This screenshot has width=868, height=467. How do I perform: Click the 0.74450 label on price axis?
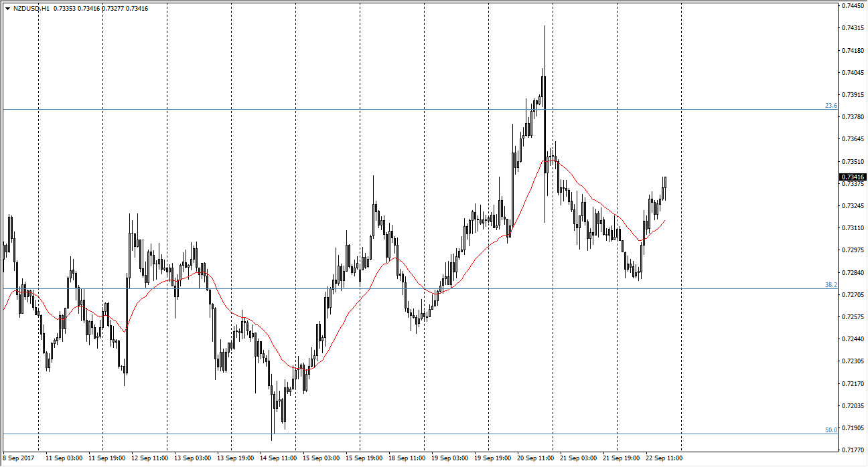[852, 6]
